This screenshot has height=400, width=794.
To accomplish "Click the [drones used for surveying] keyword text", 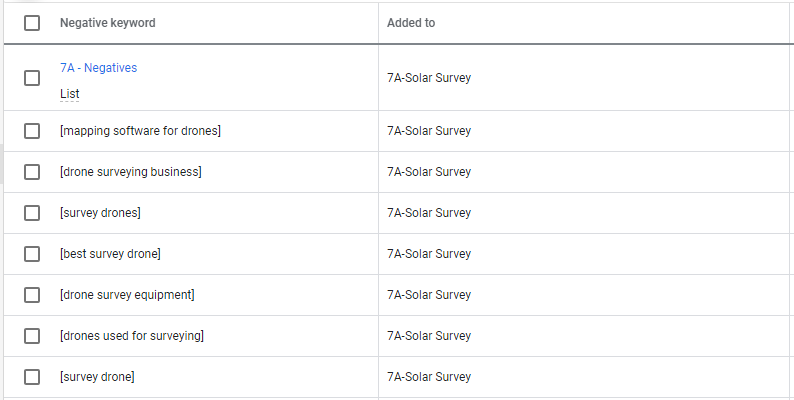I will click(x=132, y=336).
